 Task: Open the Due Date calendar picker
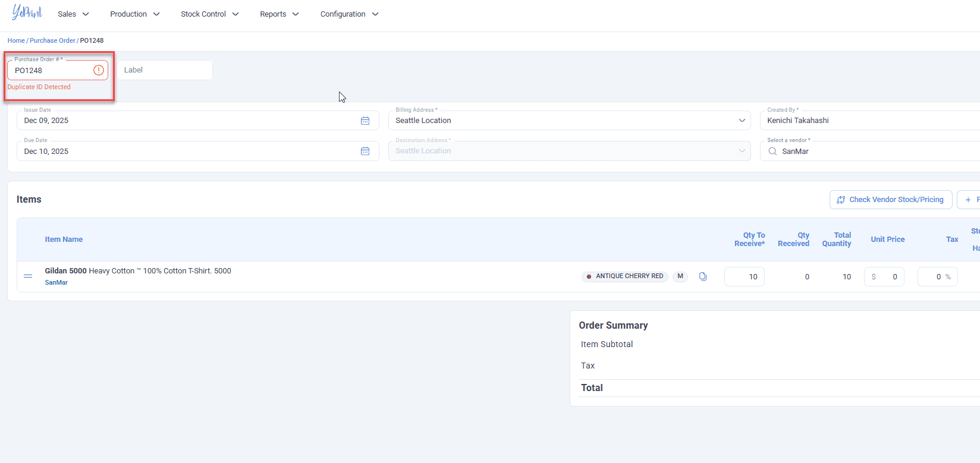tap(365, 152)
